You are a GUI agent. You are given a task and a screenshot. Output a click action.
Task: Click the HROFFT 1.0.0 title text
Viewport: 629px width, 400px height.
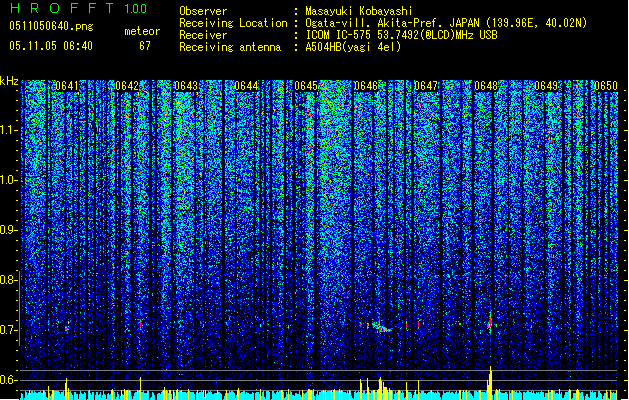pyautogui.click(x=78, y=8)
